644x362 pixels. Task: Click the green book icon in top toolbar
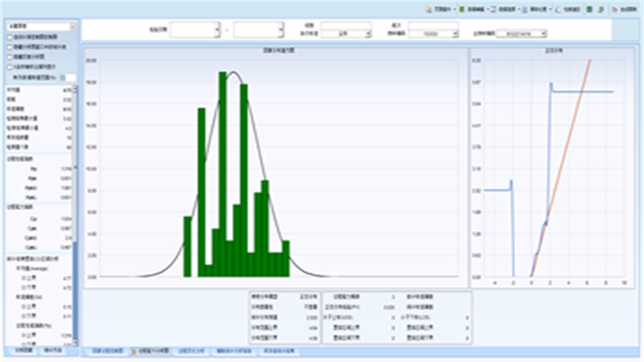[462, 9]
